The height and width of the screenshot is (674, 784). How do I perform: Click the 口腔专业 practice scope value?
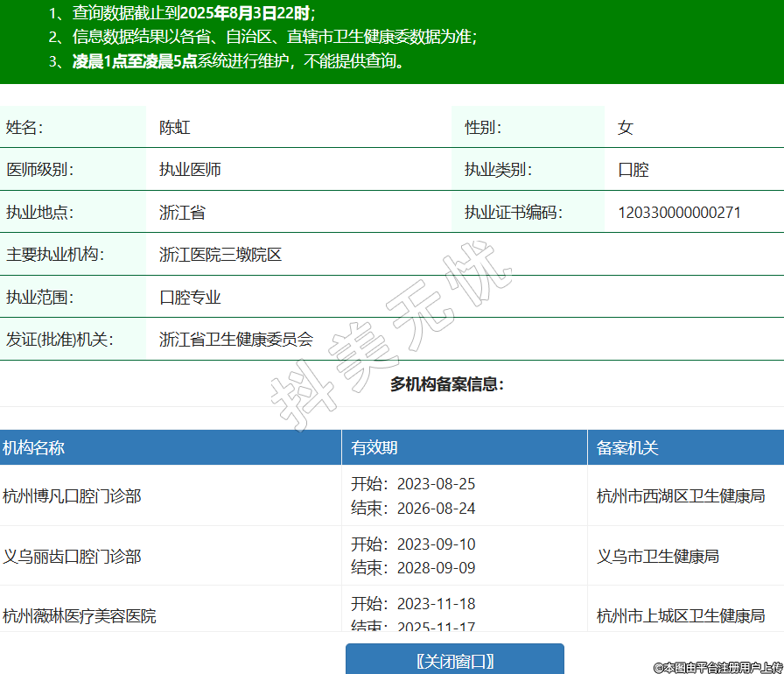pos(190,298)
